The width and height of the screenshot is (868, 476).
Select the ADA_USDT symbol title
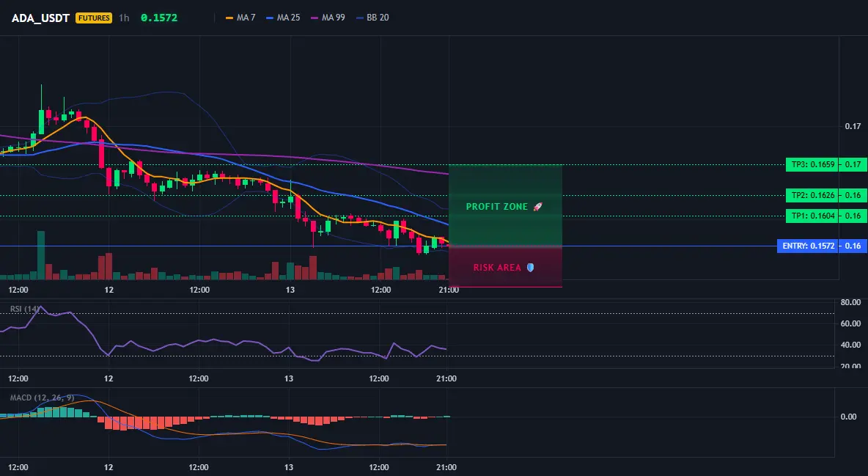pyautogui.click(x=40, y=18)
